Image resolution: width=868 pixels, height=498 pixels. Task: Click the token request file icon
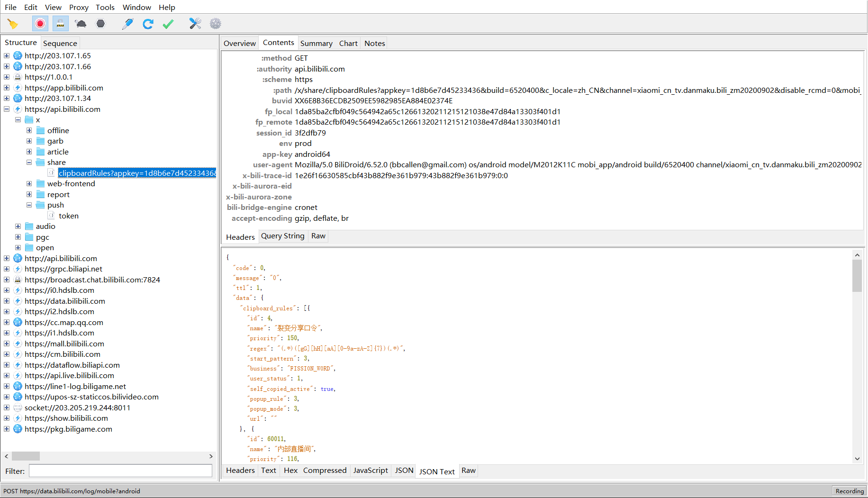[51, 216]
